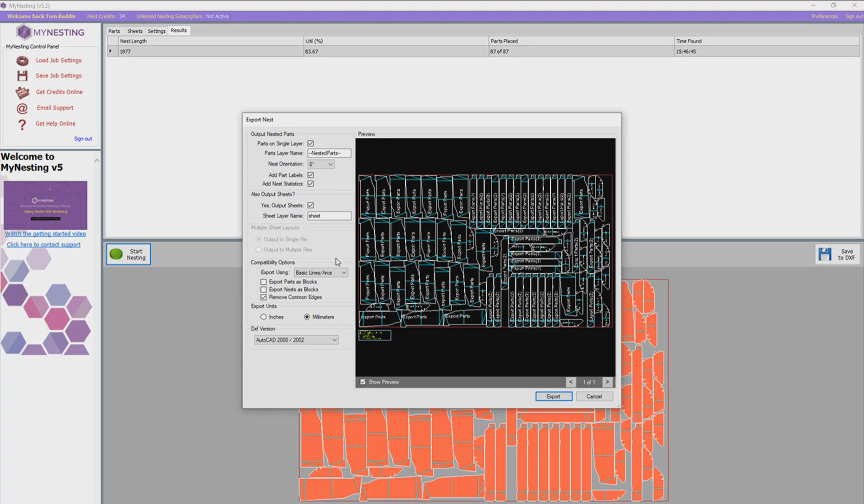Select Millimeters export units

(x=307, y=317)
